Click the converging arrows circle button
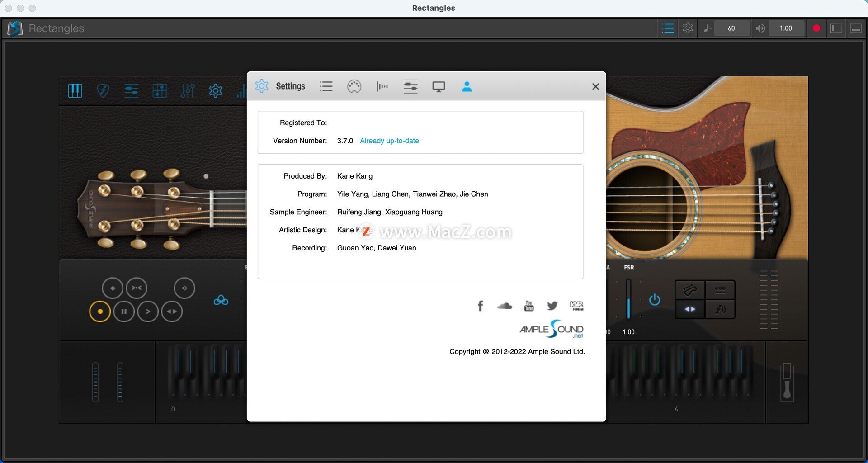The width and height of the screenshot is (868, 463). click(x=137, y=288)
